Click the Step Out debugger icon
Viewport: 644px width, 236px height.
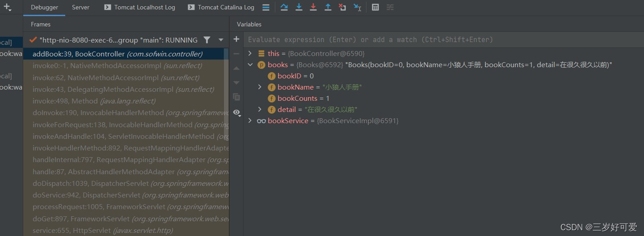tap(328, 7)
